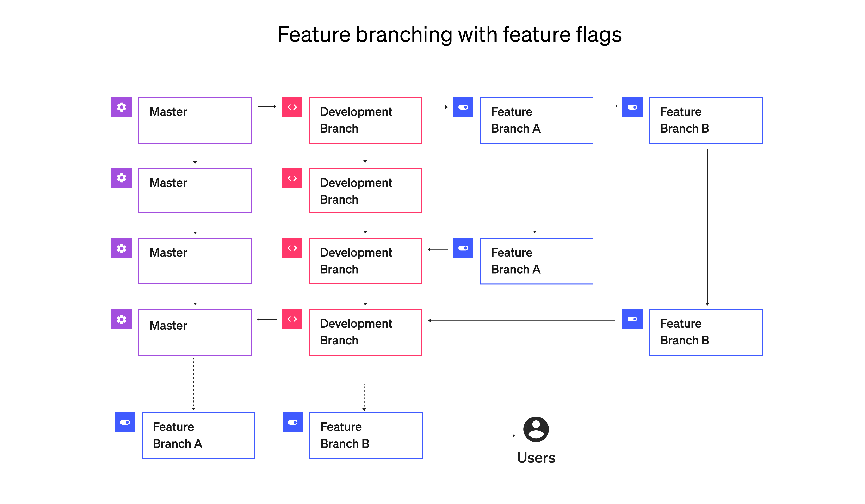Click the purple gear icon beside top Master

pos(122,107)
